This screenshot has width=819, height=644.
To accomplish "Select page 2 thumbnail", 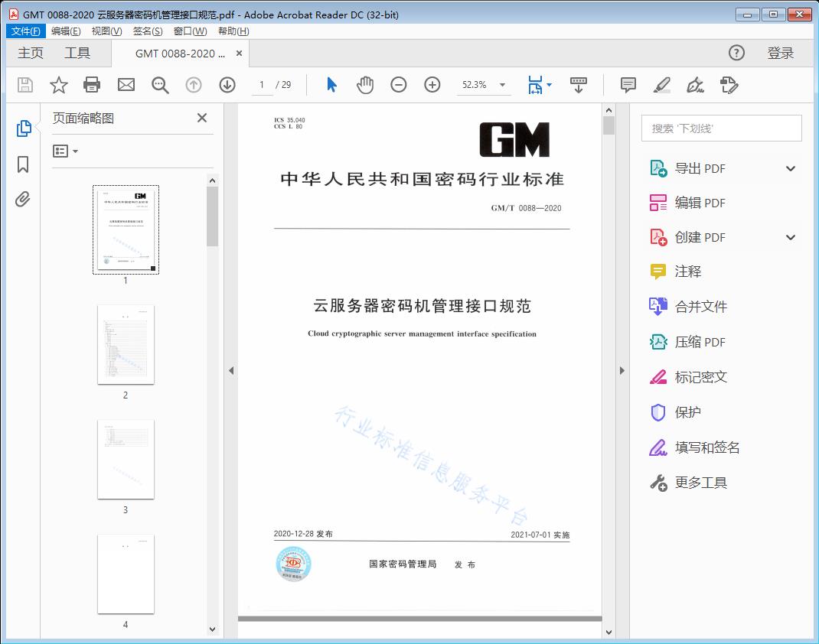I will tap(125, 346).
